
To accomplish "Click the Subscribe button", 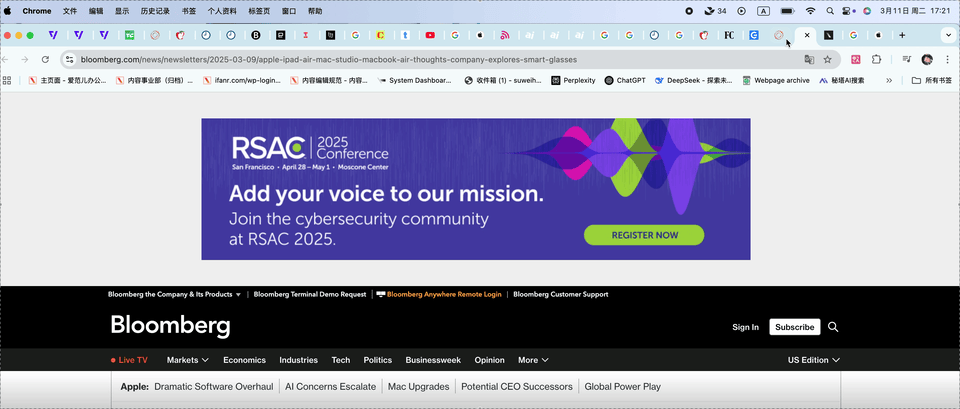I will coord(794,327).
